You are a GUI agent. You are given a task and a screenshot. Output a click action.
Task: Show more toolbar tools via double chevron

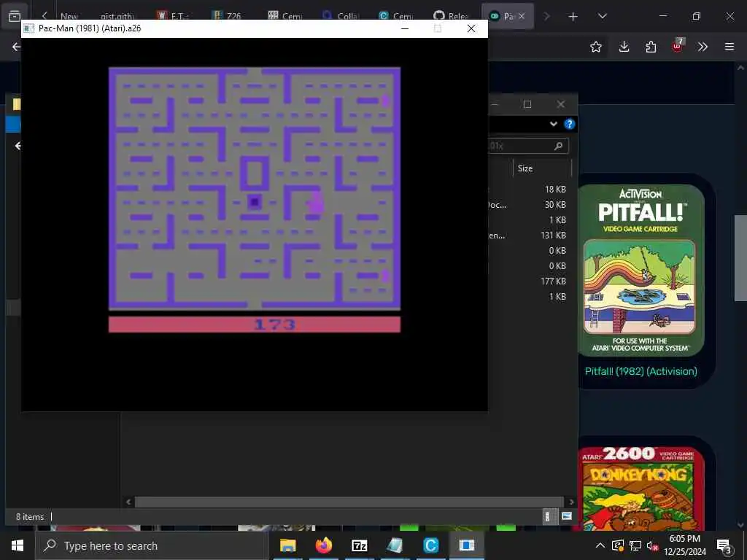click(703, 47)
